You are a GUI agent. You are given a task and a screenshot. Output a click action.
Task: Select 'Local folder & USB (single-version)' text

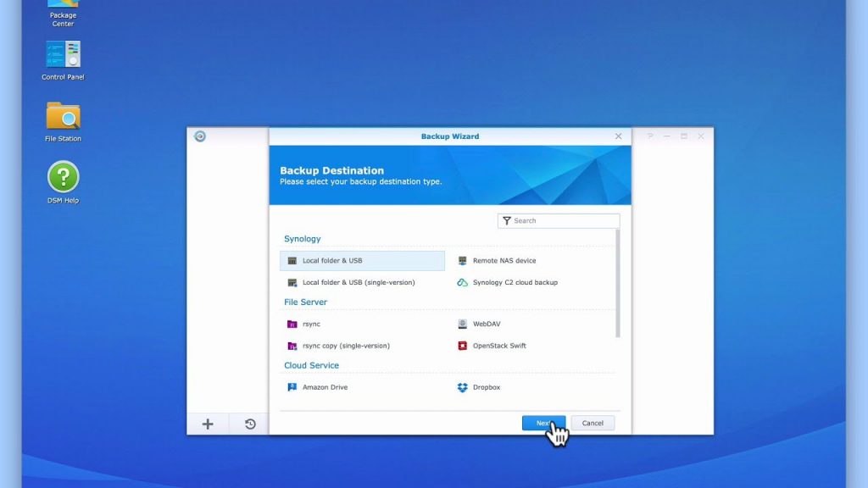click(x=359, y=282)
